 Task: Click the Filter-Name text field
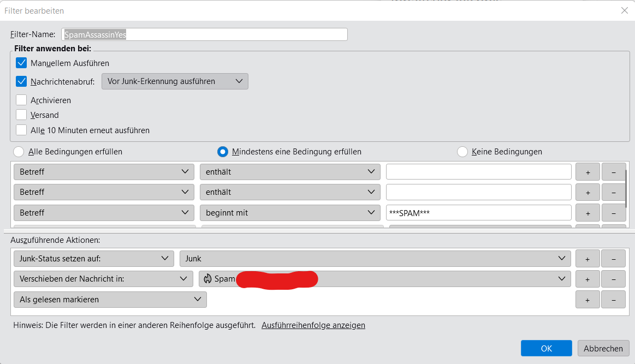click(205, 34)
